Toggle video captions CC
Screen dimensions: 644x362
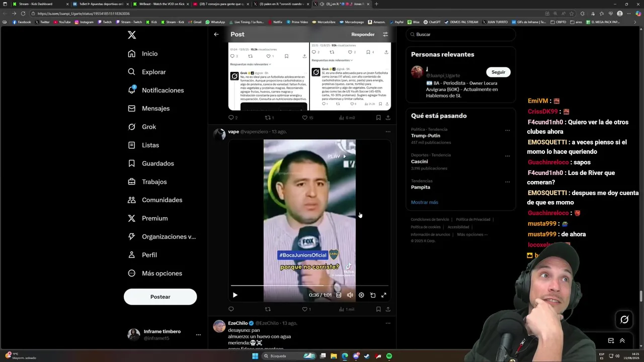339,295
